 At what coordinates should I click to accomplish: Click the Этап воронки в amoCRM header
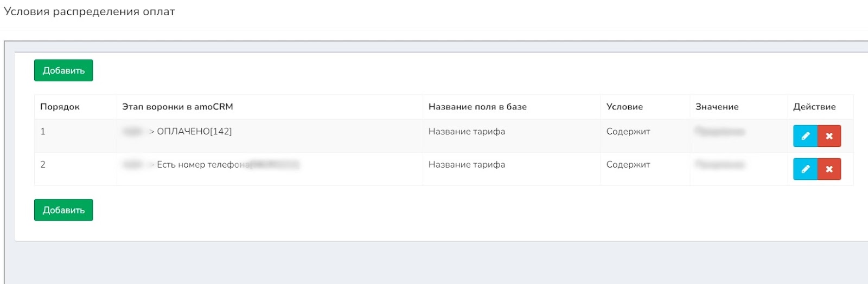[177, 107]
